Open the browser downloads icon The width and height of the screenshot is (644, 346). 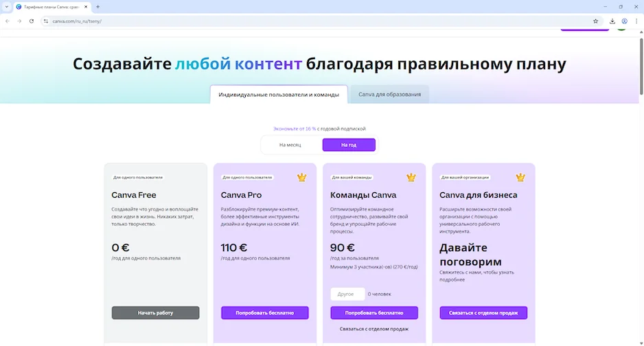(612, 21)
